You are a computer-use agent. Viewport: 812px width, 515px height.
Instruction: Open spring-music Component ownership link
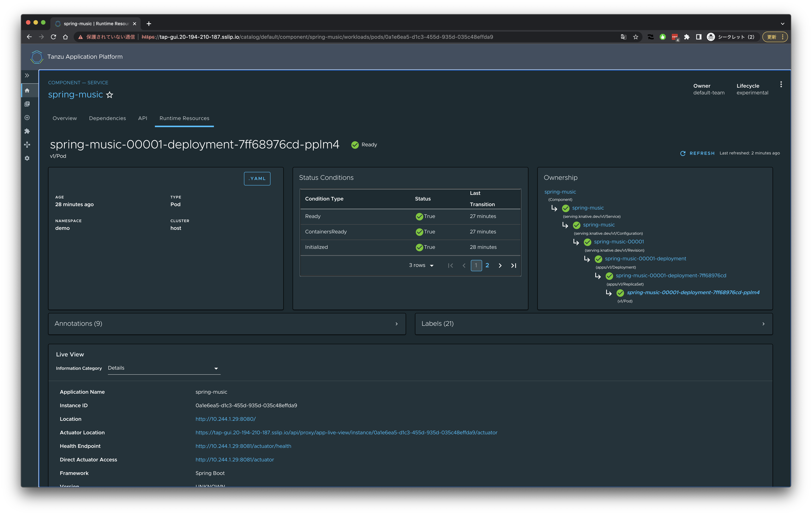coord(560,192)
